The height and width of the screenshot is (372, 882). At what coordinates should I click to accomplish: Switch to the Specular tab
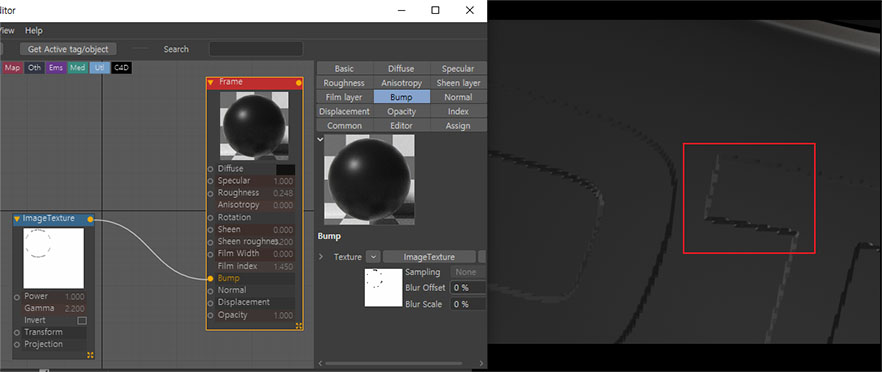coord(458,69)
